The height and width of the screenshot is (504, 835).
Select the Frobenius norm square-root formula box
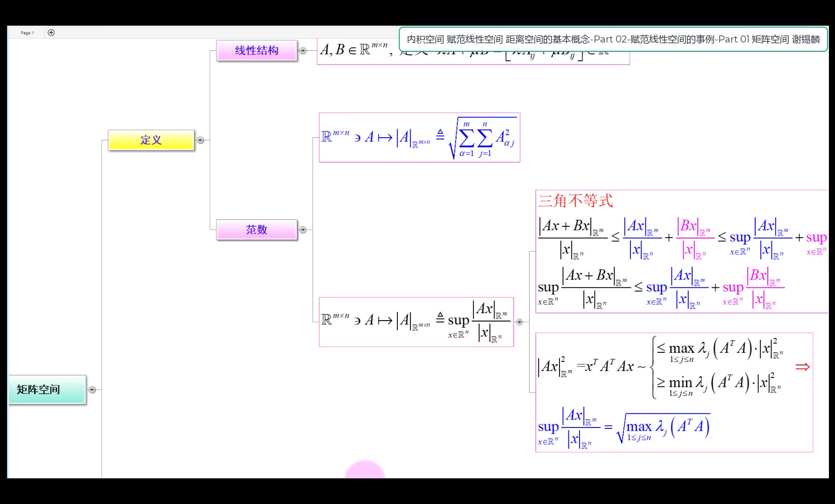click(419, 138)
